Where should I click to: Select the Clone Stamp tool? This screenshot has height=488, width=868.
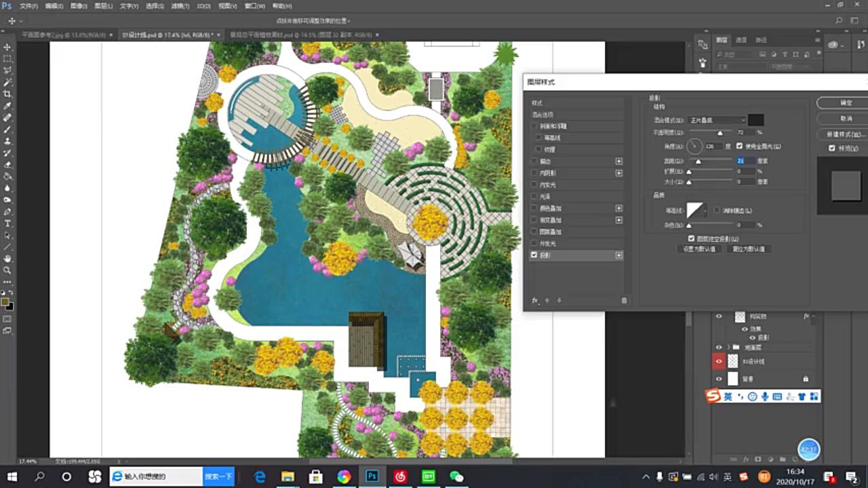pos(7,141)
